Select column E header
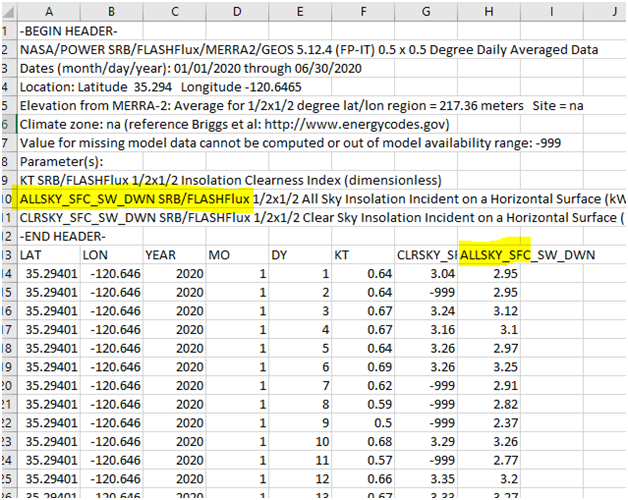Image resolution: width=628 pixels, height=500 pixels. pyautogui.click(x=300, y=12)
